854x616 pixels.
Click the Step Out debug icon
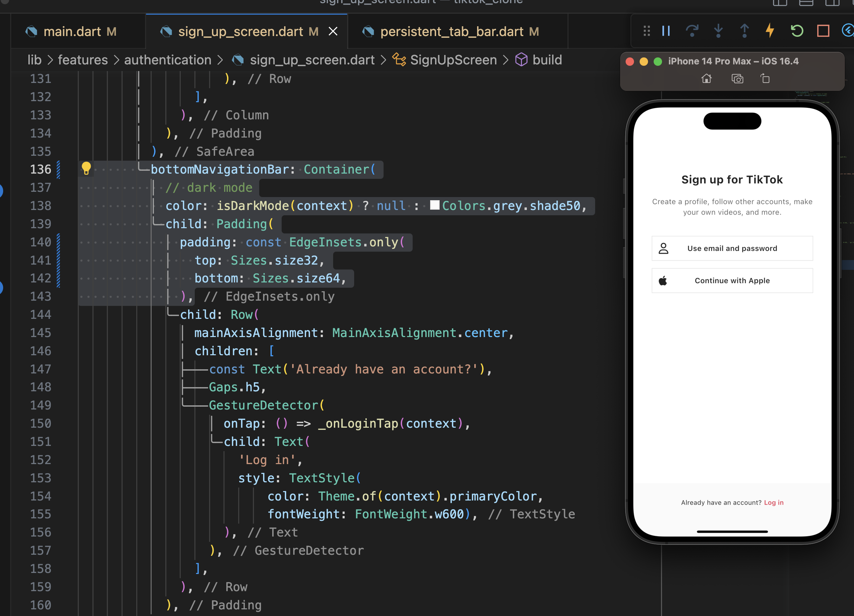[744, 31]
